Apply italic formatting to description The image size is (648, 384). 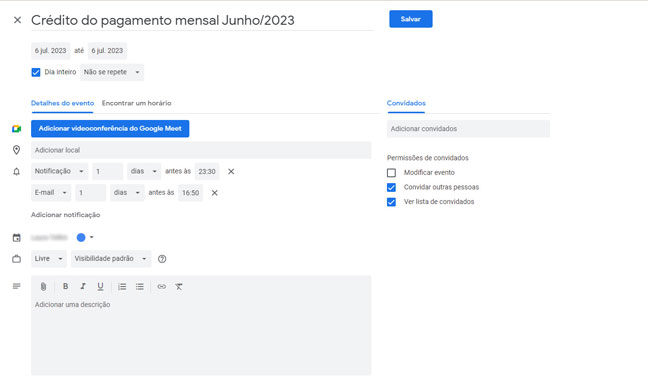pos(83,286)
